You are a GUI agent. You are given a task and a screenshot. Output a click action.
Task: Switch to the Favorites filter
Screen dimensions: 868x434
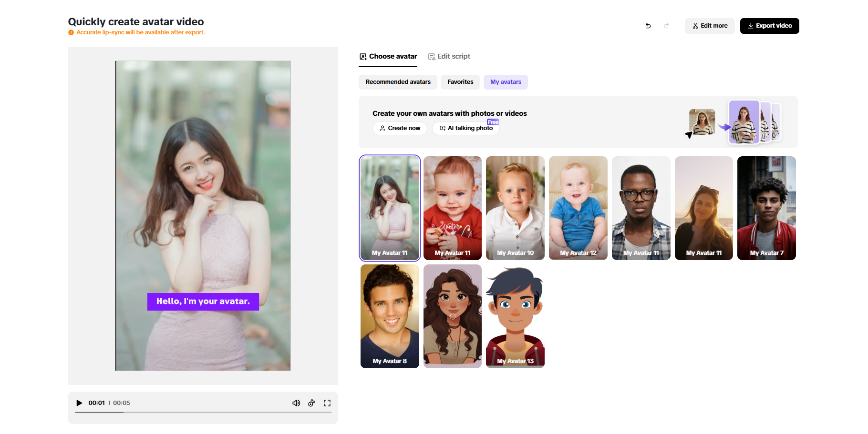[x=460, y=82]
